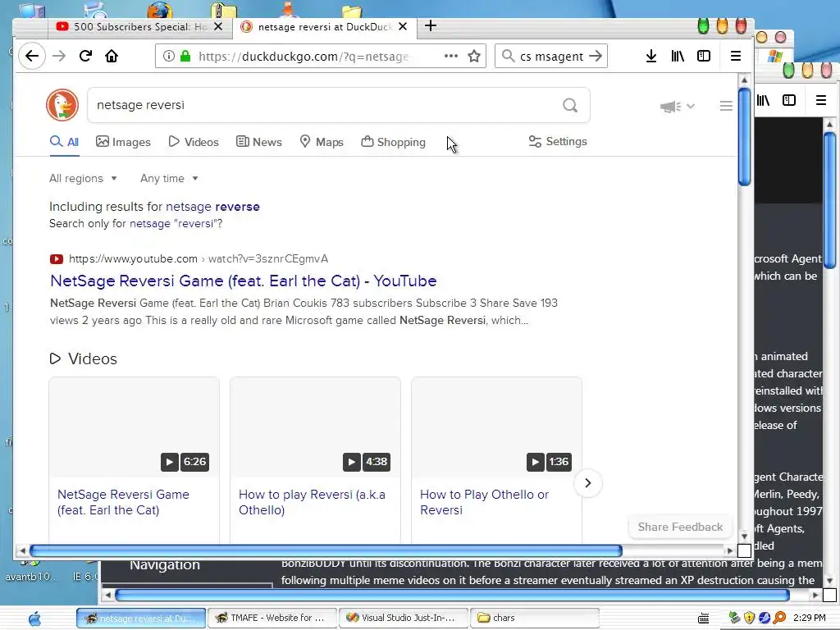This screenshot has width=840, height=630.
Task: Switch to Maps results tab
Action: point(322,142)
